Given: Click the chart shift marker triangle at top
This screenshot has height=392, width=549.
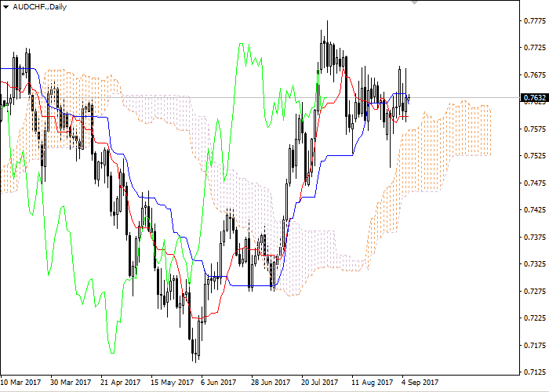Looking at the screenshot, I should point(414,2).
